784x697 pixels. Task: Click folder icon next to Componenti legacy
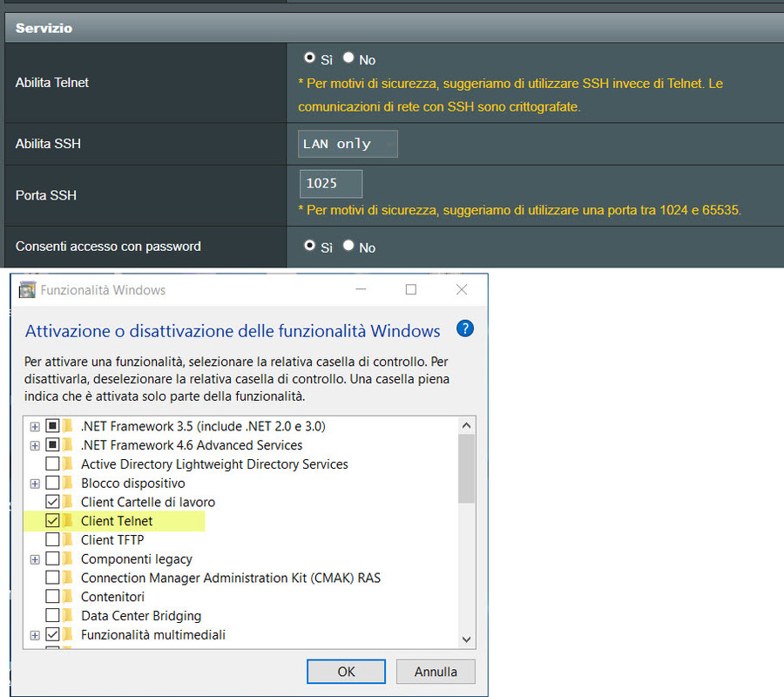pyautogui.click(x=68, y=558)
